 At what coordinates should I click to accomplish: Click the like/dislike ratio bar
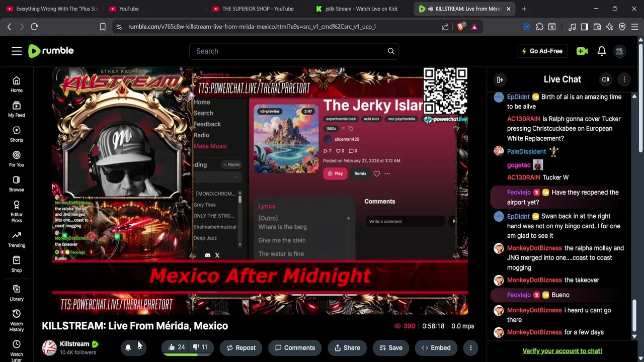pos(188,354)
